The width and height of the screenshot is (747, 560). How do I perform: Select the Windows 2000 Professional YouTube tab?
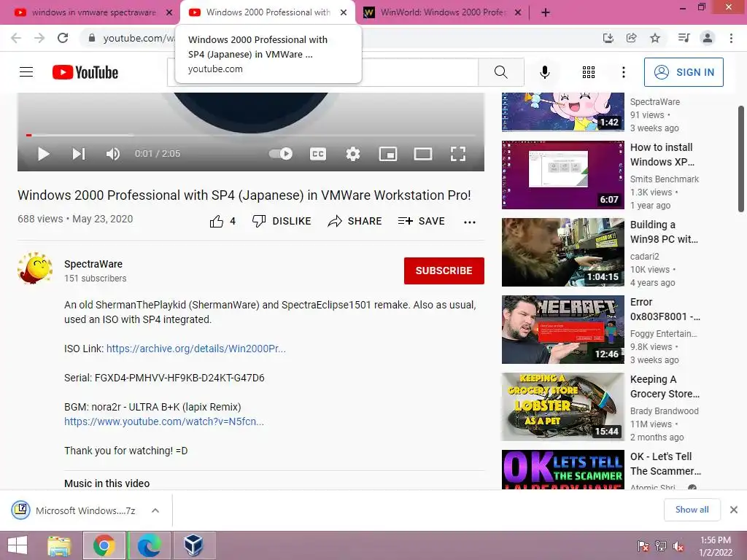tap(267, 12)
